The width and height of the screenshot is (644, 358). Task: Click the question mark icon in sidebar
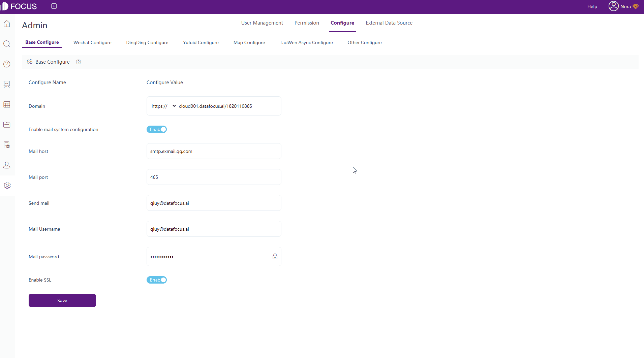pos(7,64)
